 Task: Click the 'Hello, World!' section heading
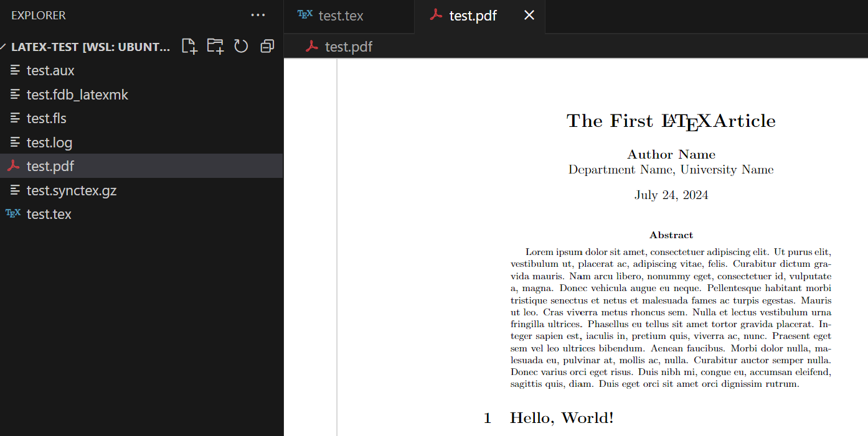(562, 418)
